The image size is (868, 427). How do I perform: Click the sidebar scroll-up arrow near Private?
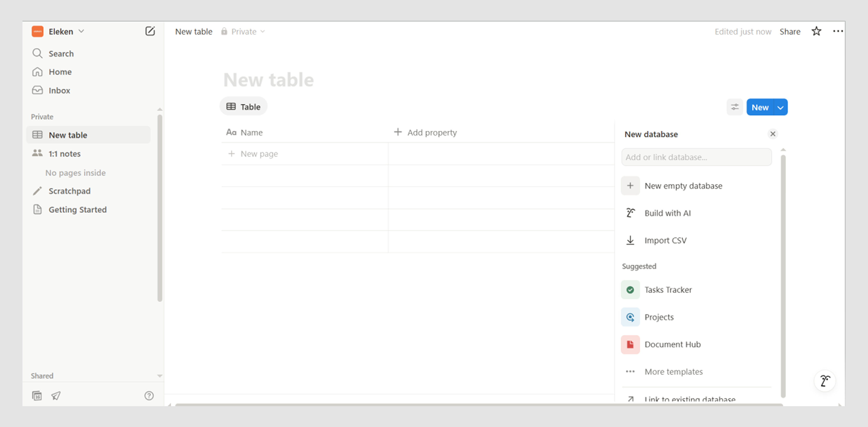[160, 109]
